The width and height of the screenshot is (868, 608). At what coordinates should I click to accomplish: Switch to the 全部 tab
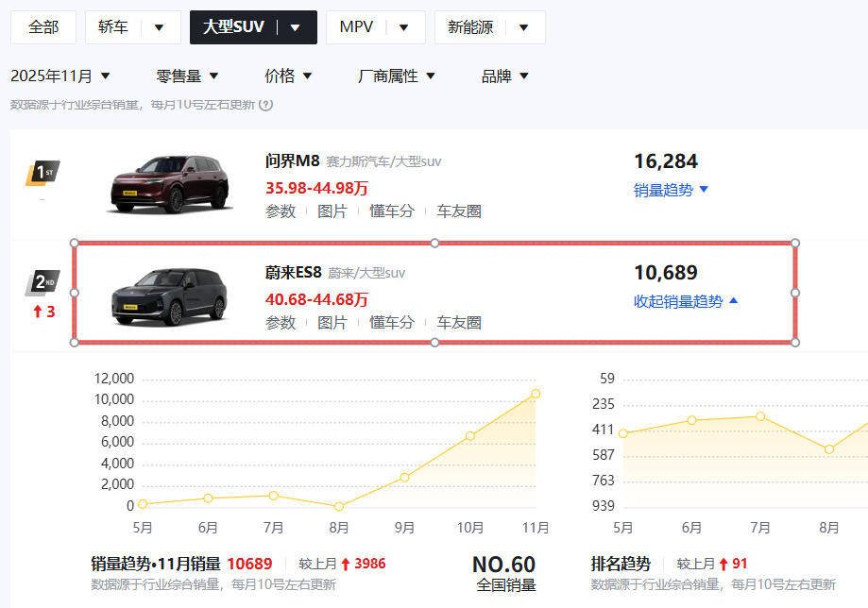(43, 26)
